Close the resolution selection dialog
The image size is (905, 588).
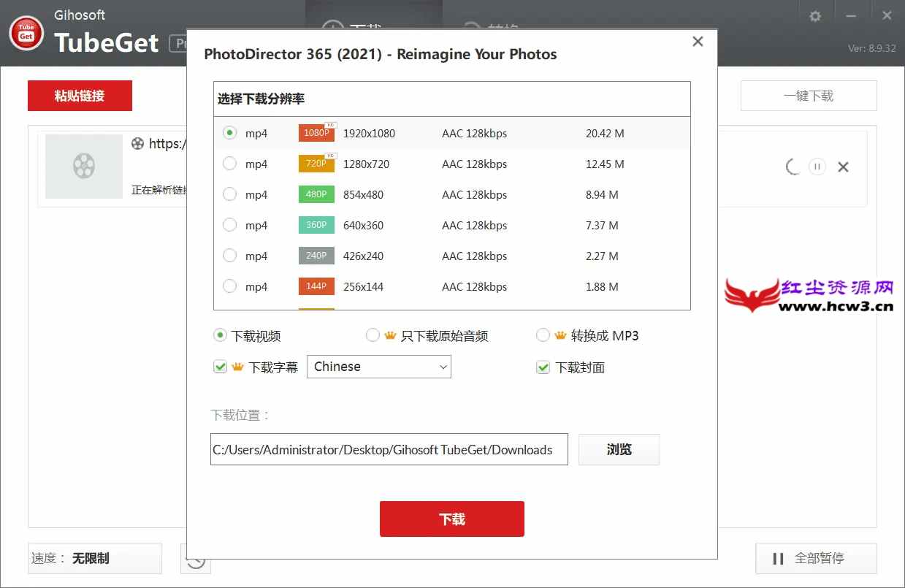(x=698, y=42)
